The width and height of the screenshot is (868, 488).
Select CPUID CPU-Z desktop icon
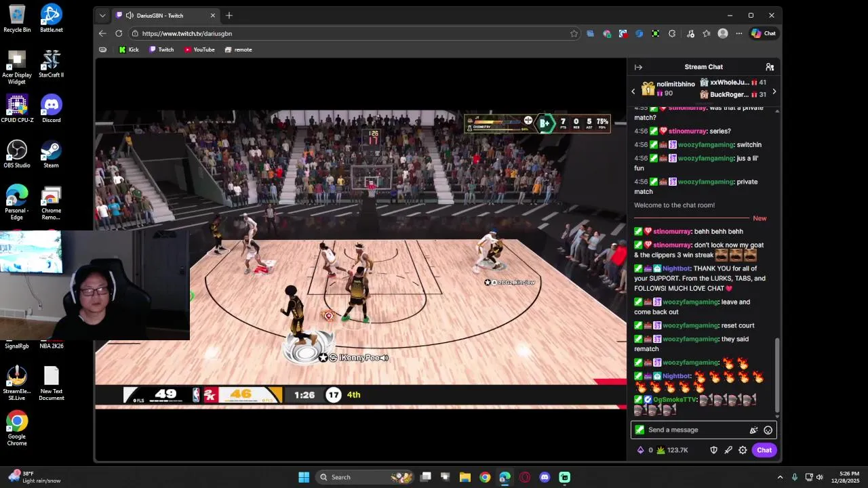(17, 109)
